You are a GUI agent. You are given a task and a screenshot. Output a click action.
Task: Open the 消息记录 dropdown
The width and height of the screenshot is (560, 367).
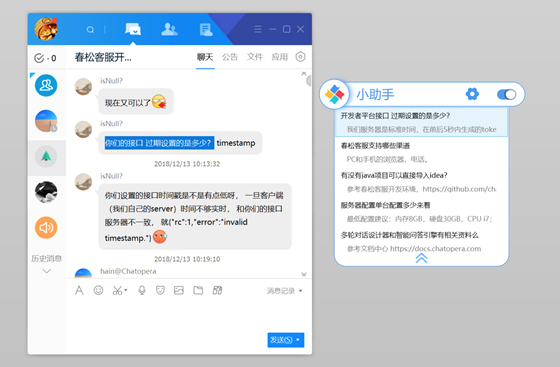pos(284,291)
